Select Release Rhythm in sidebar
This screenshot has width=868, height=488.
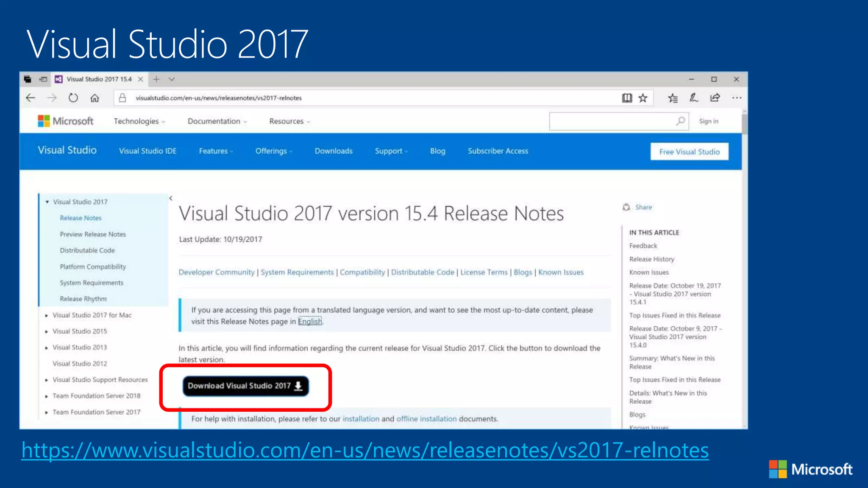point(83,299)
